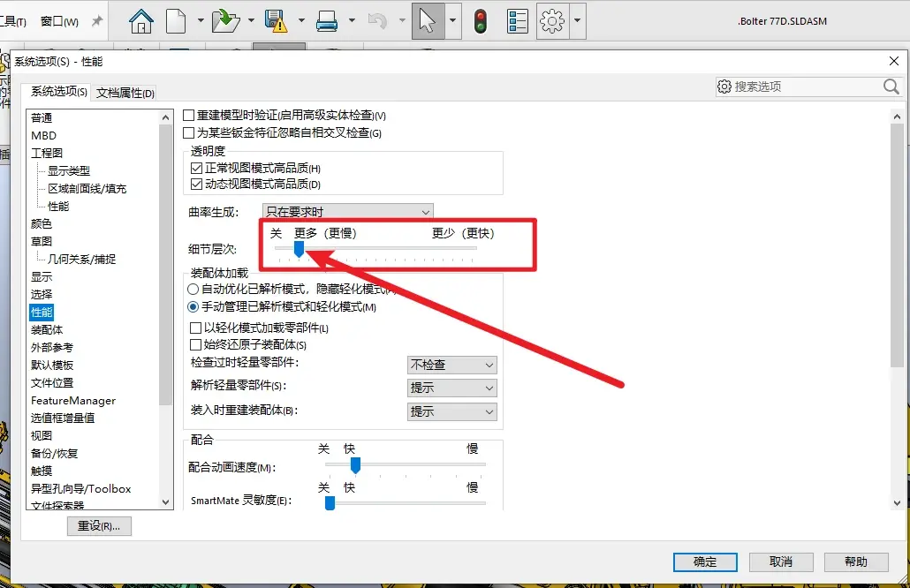The image size is (910, 588).
Task: Select 手动管理已解析模式和轻化模式 radio button
Action: pyautogui.click(x=193, y=306)
